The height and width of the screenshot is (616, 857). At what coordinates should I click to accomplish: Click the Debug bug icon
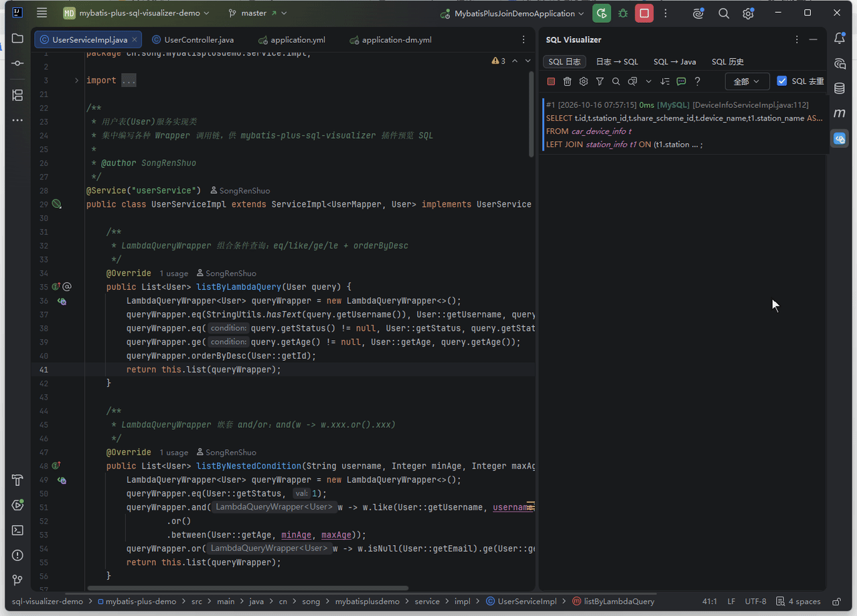click(623, 13)
